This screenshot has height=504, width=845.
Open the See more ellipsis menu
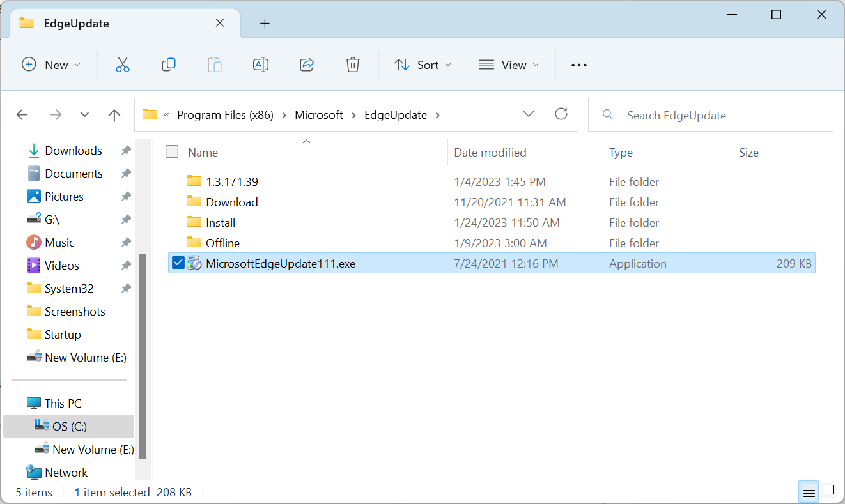tap(579, 65)
